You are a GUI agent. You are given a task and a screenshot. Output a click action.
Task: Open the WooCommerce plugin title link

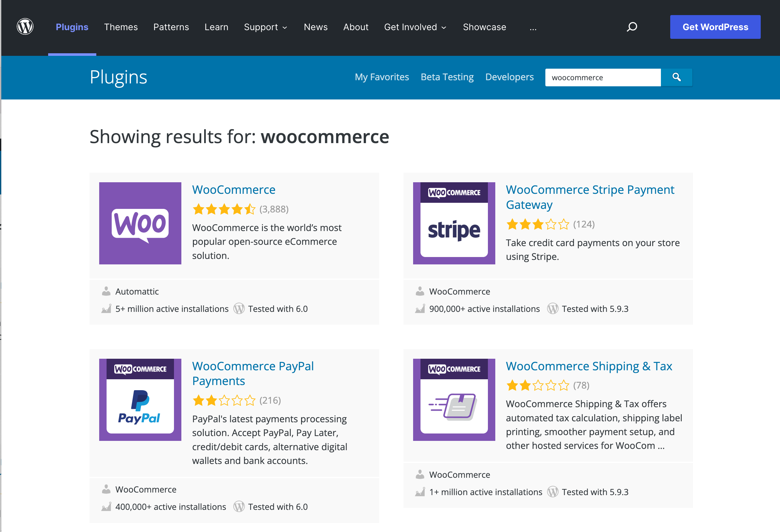(234, 190)
